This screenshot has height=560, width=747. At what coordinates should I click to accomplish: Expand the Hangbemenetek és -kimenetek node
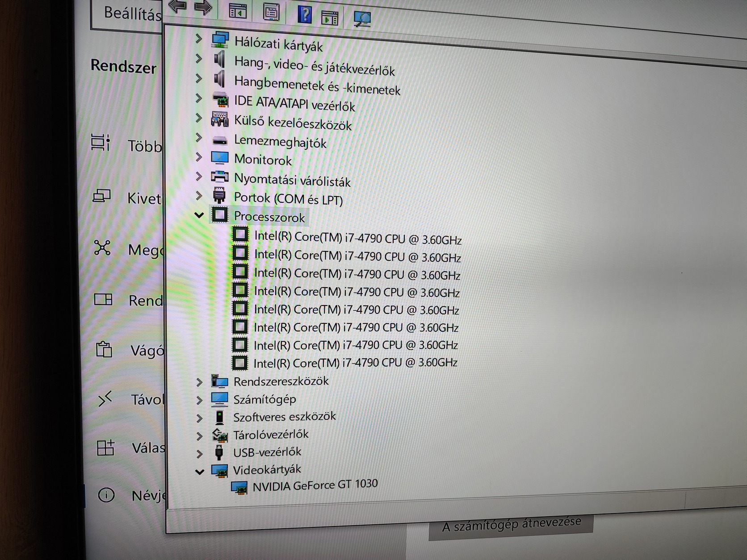coord(199,78)
